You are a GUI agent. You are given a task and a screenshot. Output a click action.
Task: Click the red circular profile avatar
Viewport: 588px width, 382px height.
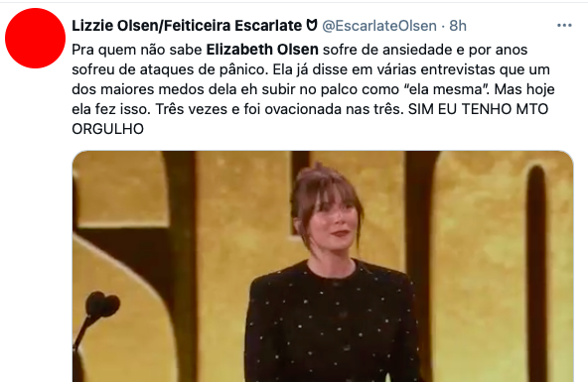coord(35,38)
